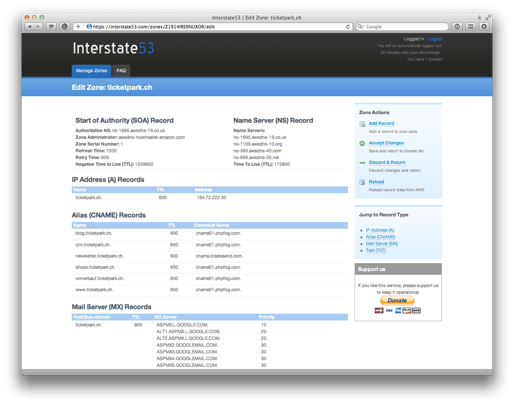Click the ns-360.awsdns-45.com name server
Screen dimensions: 514x405
coord(257,151)
